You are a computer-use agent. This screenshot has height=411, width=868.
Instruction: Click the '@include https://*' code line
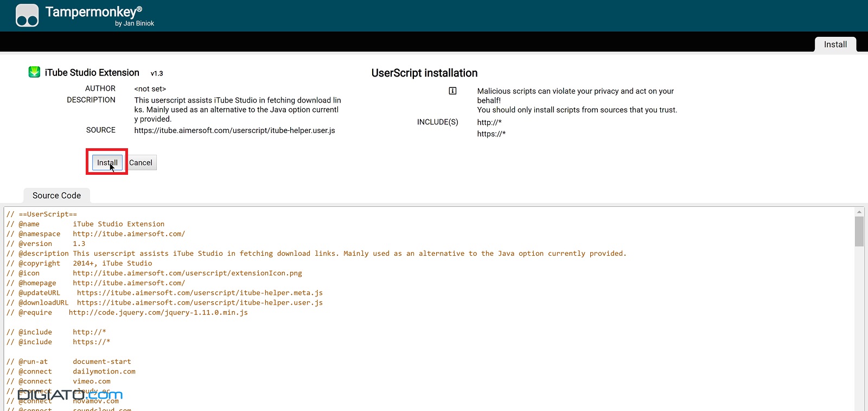point(59,342)
